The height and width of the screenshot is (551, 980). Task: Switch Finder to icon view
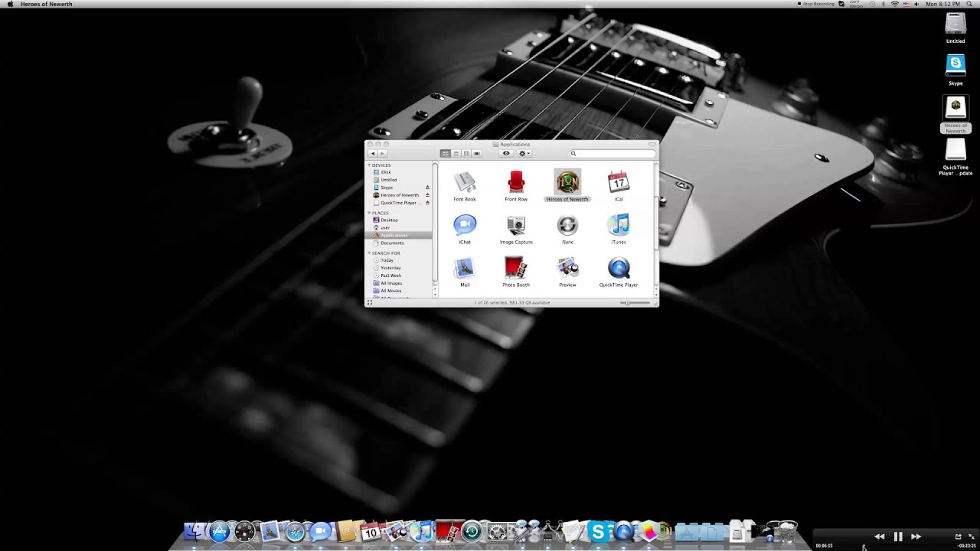pos(445,153)
